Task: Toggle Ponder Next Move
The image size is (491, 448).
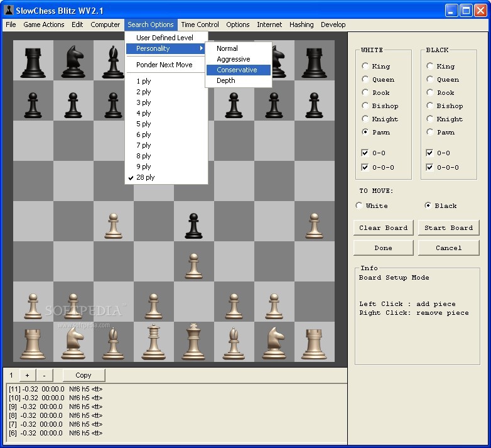Action: [x=166, y=65]
